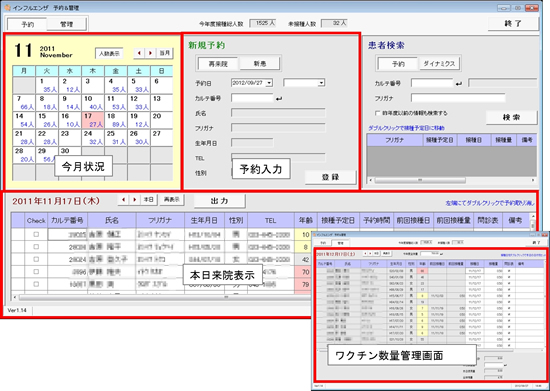Select calendar day 18 showing 89人
550x391 pixels.
pyautogui.click(x=116, y=120)
